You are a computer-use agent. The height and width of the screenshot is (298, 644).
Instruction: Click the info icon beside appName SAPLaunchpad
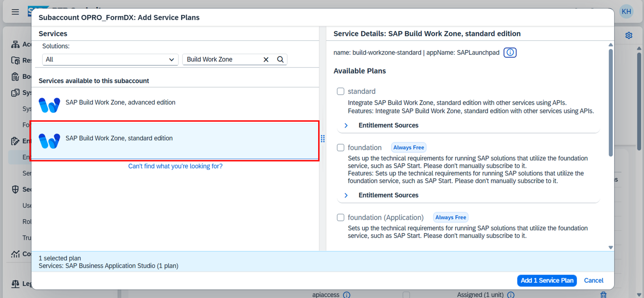(x=510, y=52)
